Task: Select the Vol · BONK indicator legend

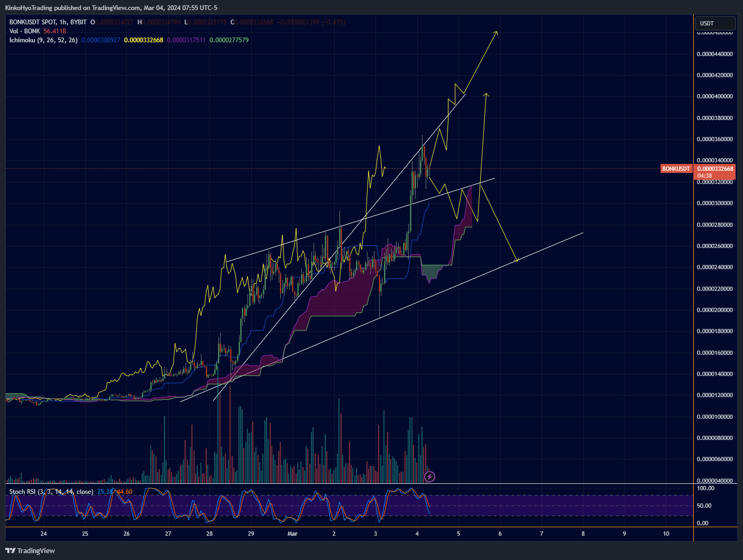Action: pos(25,31)
